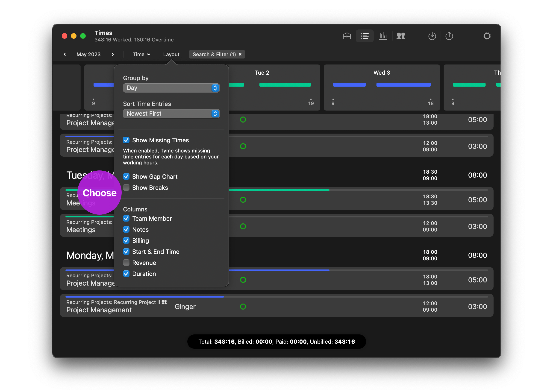Disable Show Gap Chart checkbox

pos(126,177)
